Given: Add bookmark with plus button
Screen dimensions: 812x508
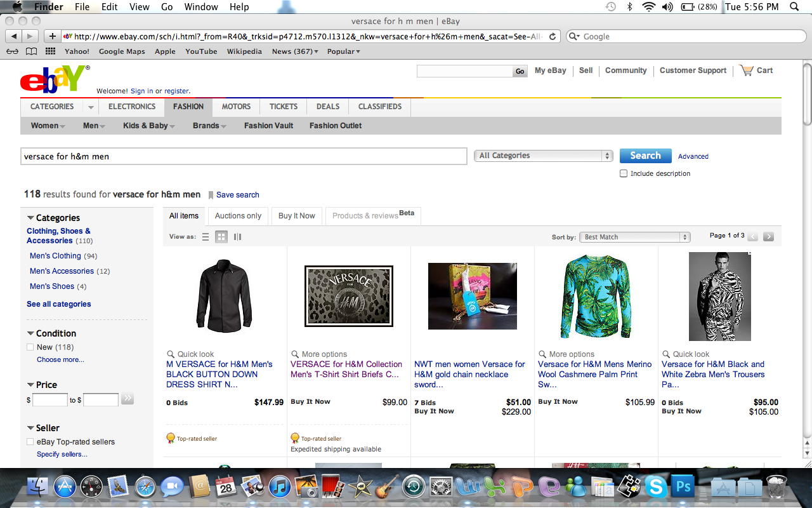Looking at the screenshot, I should point(53,36).
